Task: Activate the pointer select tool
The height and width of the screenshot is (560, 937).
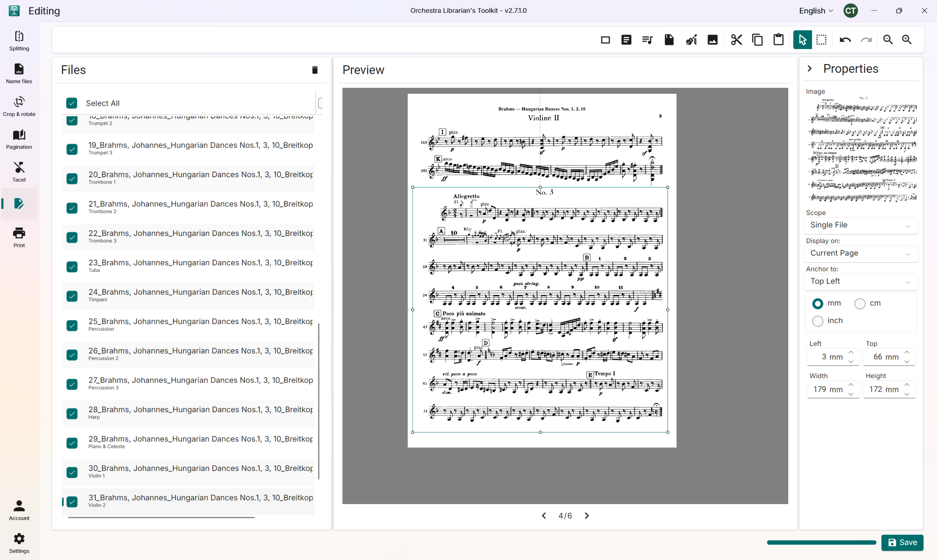Action: [x=802, y=40]
